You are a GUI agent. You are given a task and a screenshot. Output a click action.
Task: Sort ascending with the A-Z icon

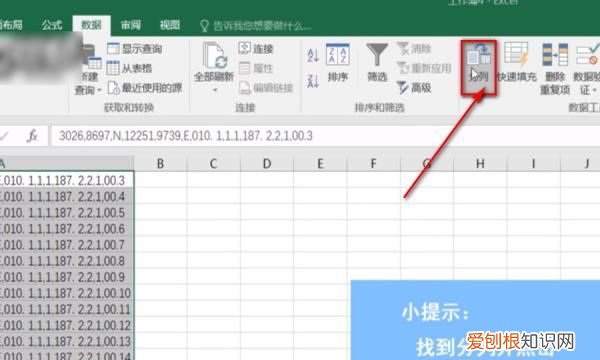point(313,55)
